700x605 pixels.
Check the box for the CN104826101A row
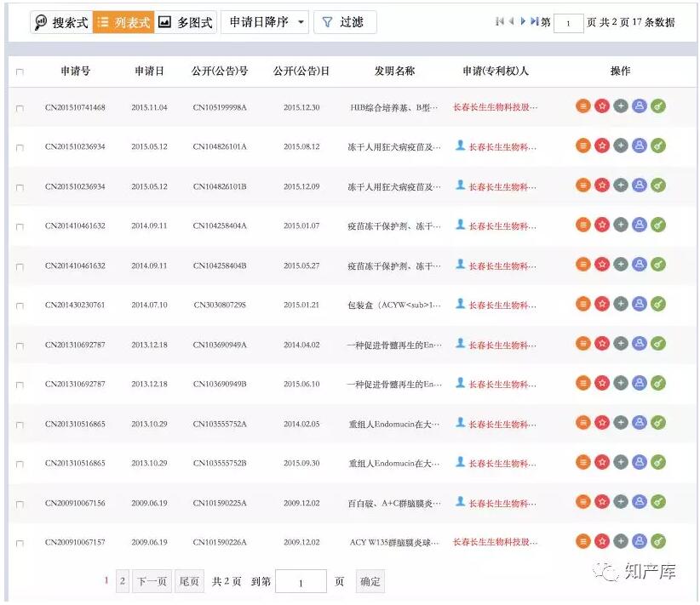[x=20, y=148]
